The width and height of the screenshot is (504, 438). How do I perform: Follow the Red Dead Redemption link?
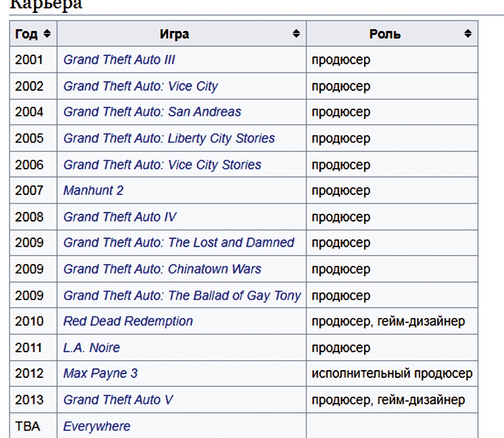(x=128, y=321)
